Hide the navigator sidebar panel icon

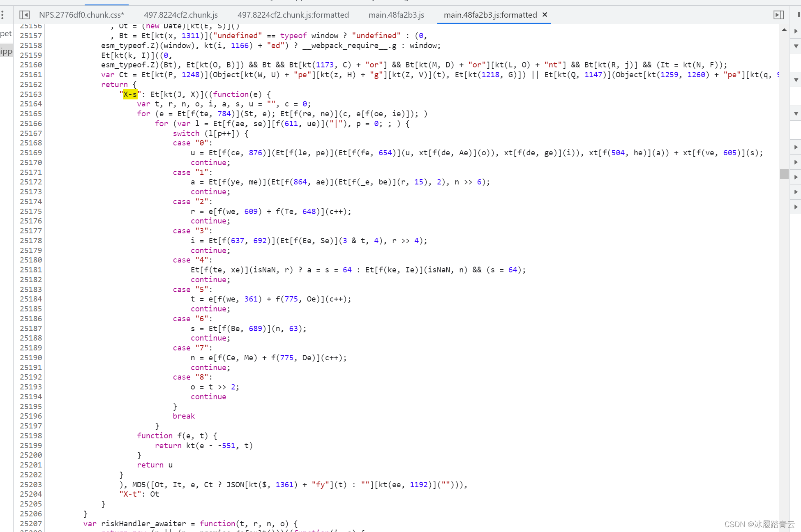click(x=25, y=15)
